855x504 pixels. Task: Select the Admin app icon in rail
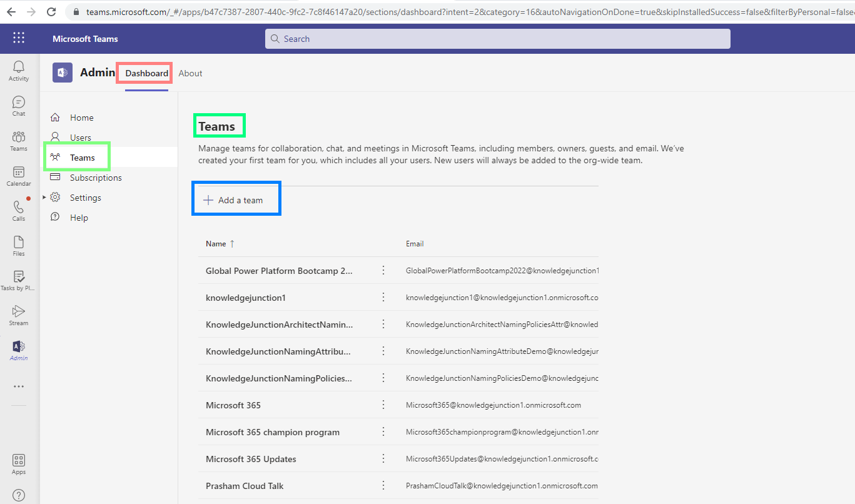[19, 350]
